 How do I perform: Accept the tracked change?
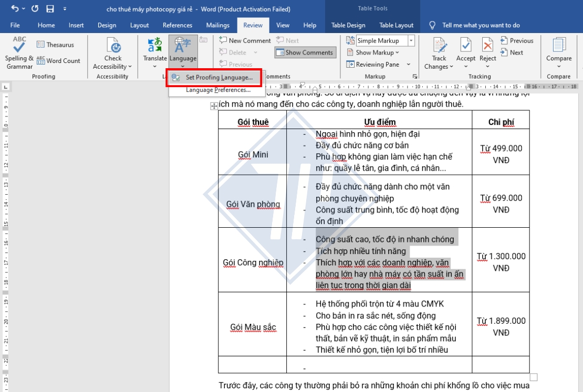tap(465, 49)
